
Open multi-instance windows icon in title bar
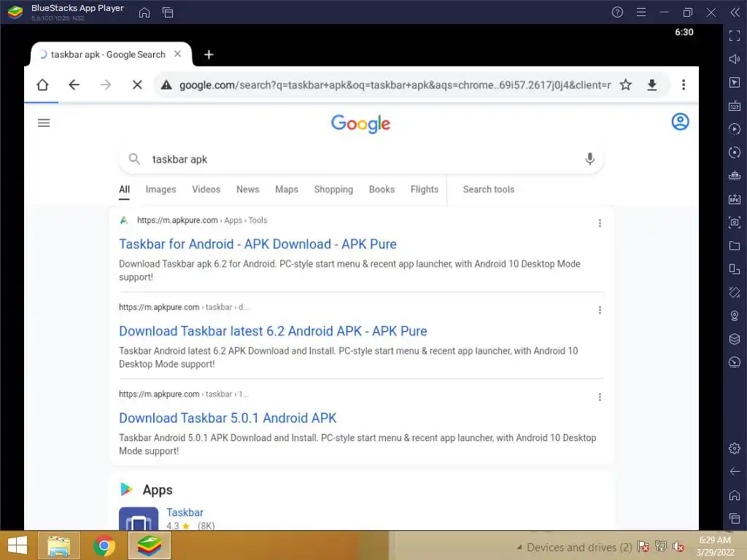(168, 12)
